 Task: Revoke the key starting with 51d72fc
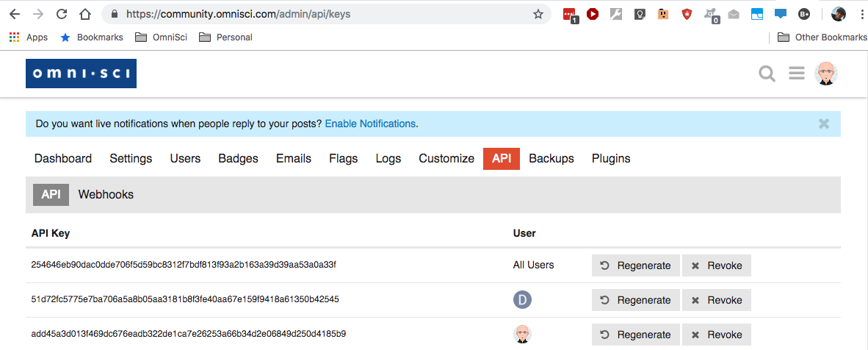click(x=716, y=300)
